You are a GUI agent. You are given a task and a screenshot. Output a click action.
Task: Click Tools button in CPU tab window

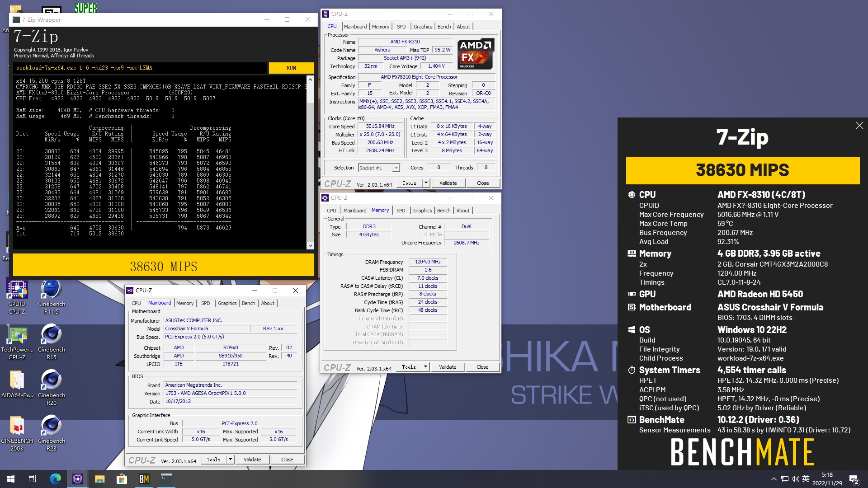click(410, 183)
